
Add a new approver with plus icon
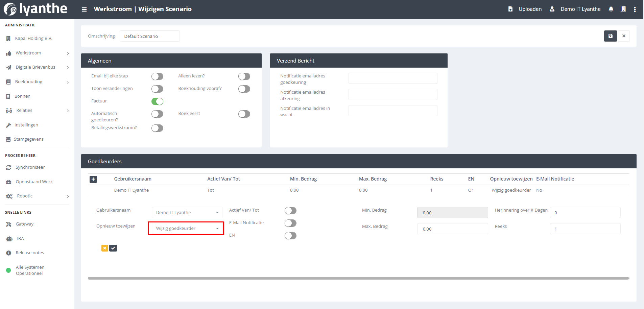(x=93, y=179)
